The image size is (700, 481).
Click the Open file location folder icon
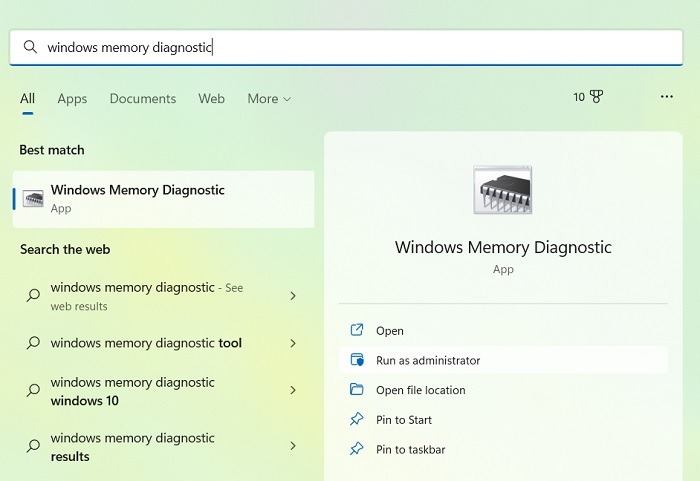[357, 389]
